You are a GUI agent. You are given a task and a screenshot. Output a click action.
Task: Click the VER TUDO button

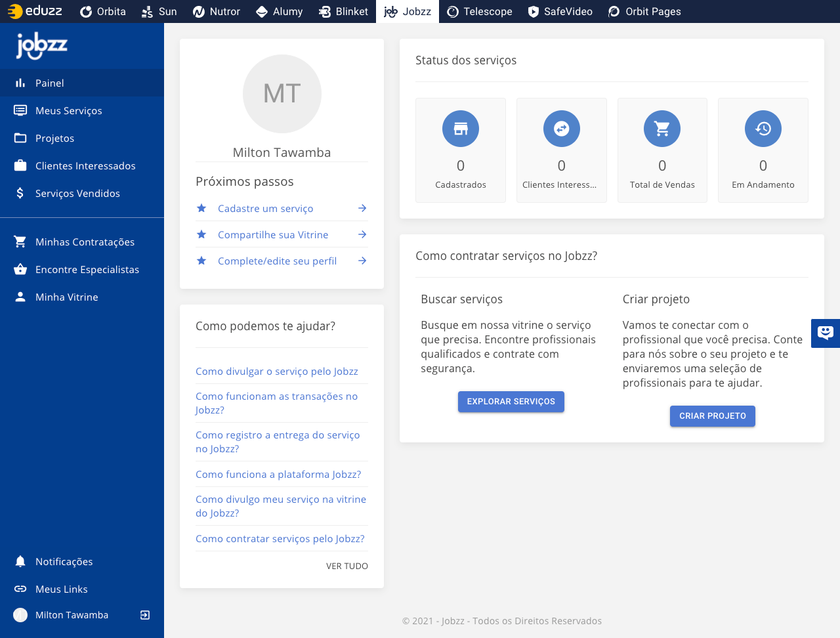[x=347, y=566]
